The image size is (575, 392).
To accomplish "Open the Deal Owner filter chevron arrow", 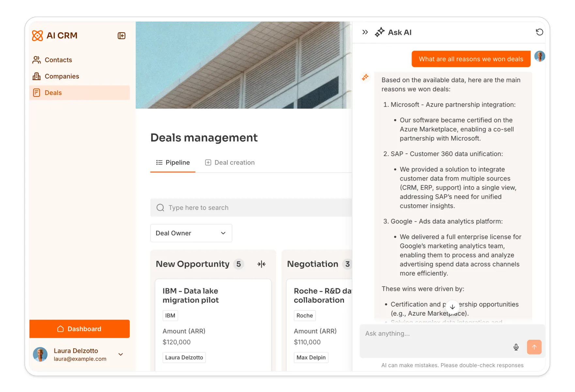I will 223,233.
